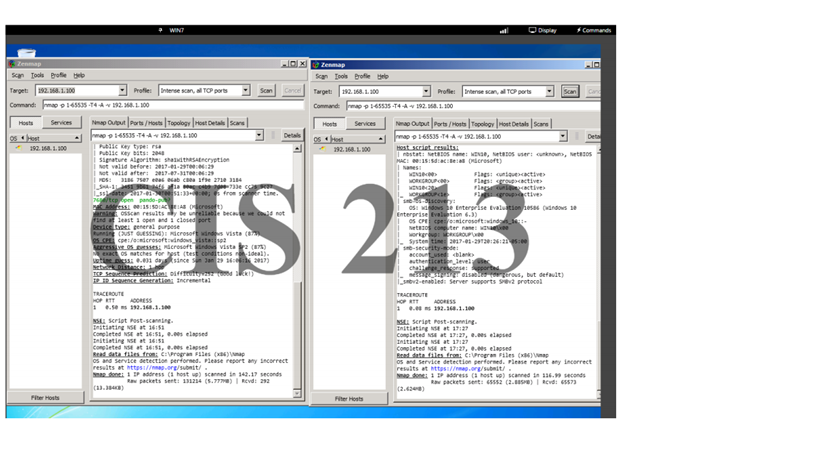
Task: Open Profile menu in left Zenmap window
Action: pos(58,75)
